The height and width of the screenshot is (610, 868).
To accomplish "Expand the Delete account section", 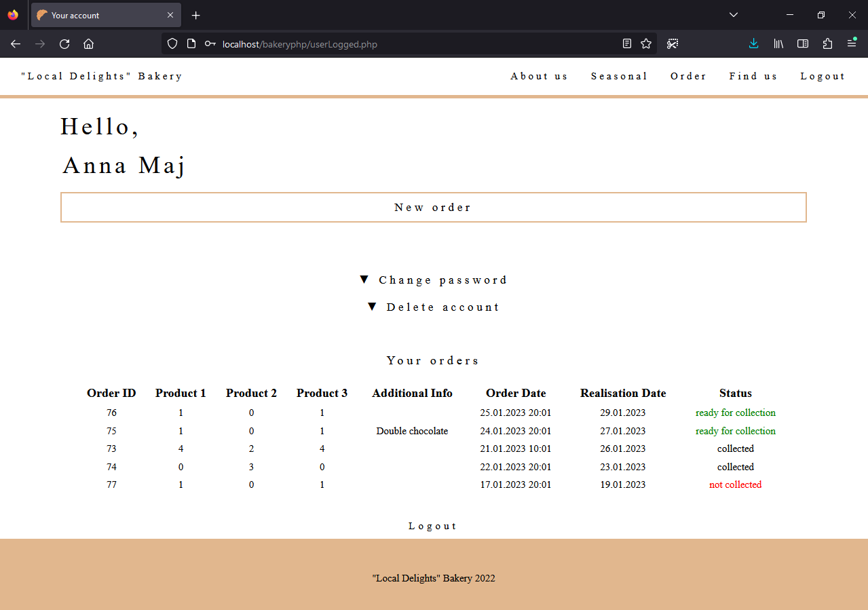I will [433, 307].
